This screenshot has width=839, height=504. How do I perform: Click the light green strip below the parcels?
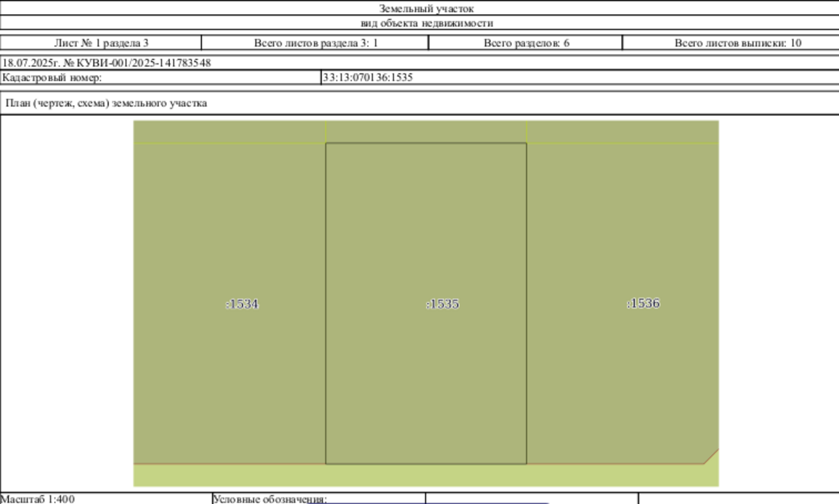point(426,476)
